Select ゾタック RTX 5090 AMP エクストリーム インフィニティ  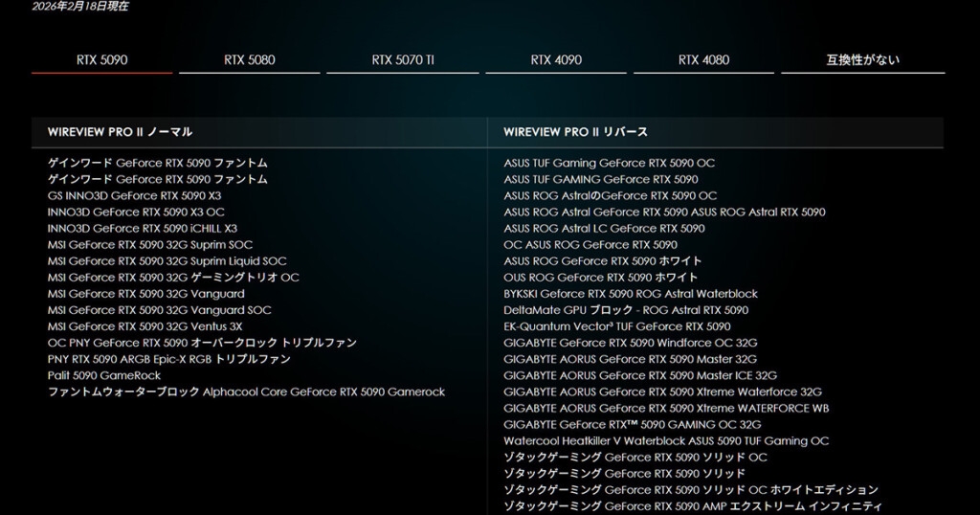pos(693,505)
